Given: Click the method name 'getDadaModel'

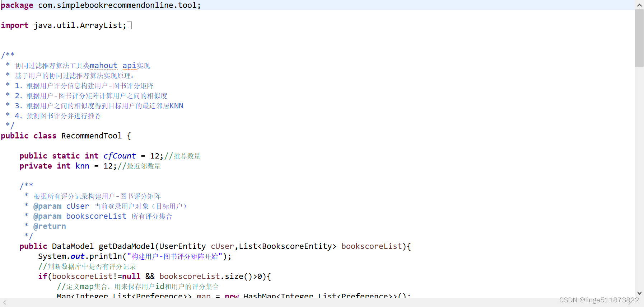Looking at the screenshot, I should pos(127,246).
